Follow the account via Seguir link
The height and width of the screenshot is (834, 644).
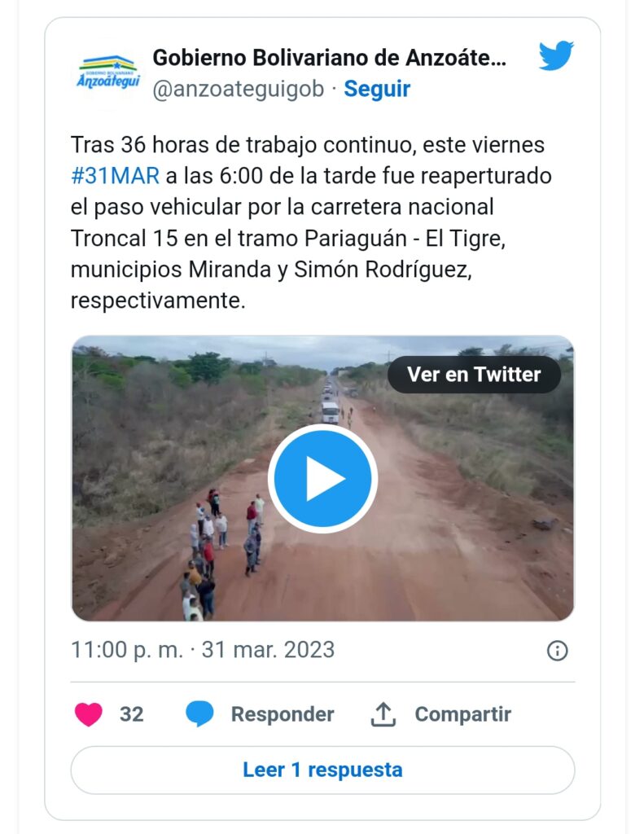pyautogui.click(x=376, y=89)
